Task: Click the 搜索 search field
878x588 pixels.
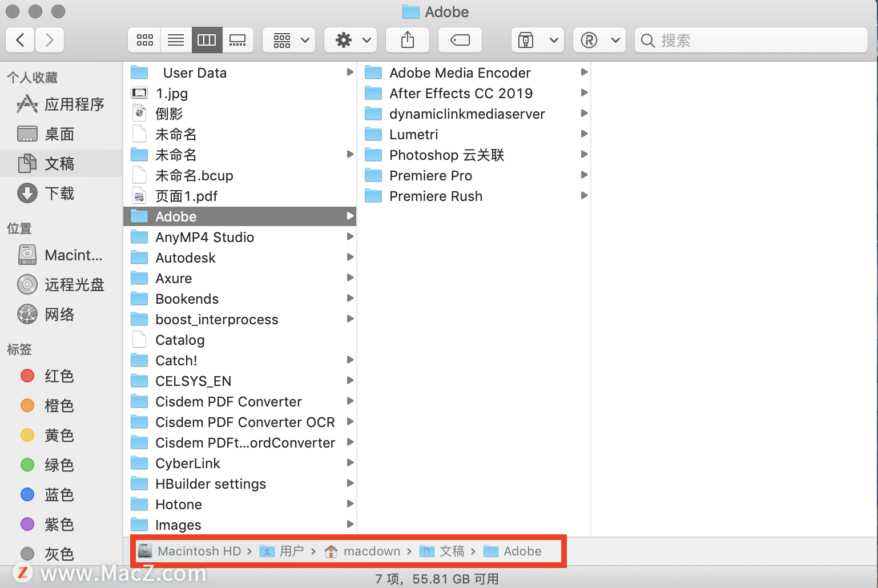Action: [751, 40]
